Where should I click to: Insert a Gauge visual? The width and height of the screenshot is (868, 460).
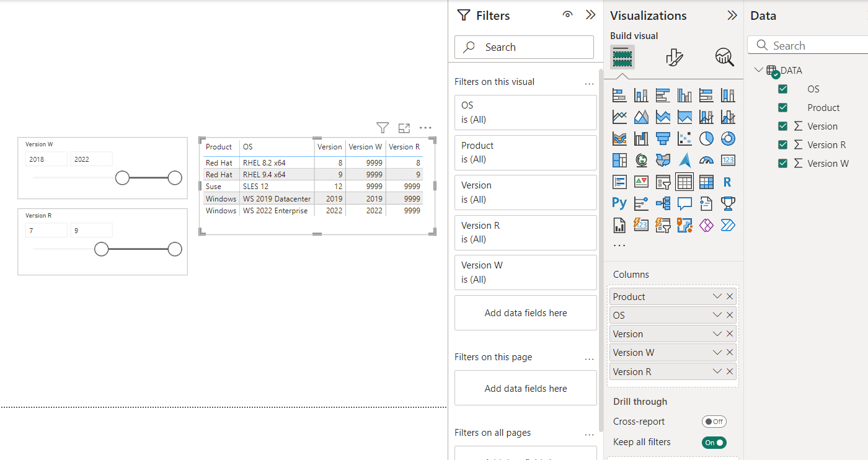(706, 160)
